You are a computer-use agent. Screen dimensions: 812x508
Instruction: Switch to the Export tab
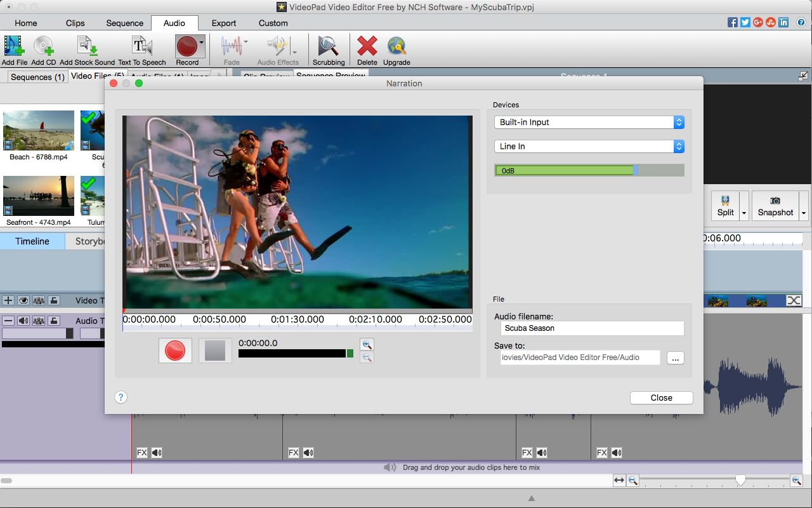point(224,23)
